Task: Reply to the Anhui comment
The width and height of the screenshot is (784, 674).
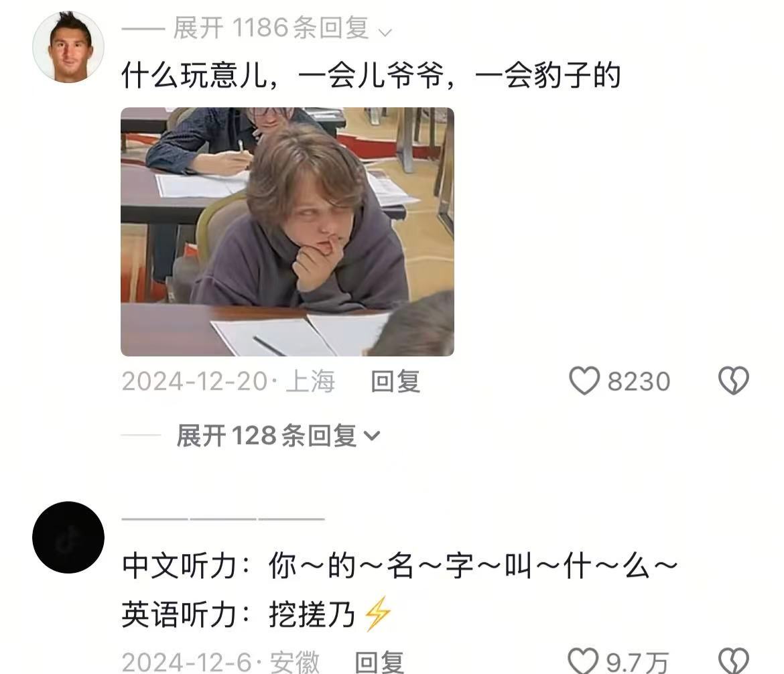Action: click(379, 662)
